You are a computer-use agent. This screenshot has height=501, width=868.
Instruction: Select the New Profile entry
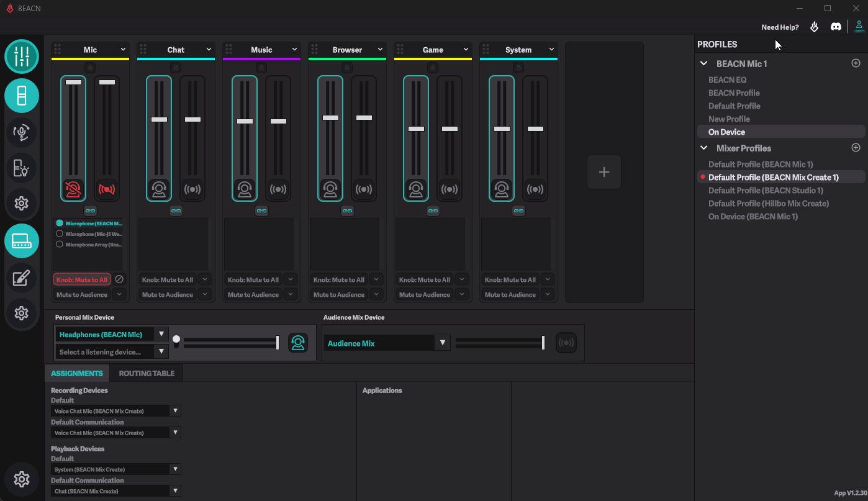tap(729, 119)
